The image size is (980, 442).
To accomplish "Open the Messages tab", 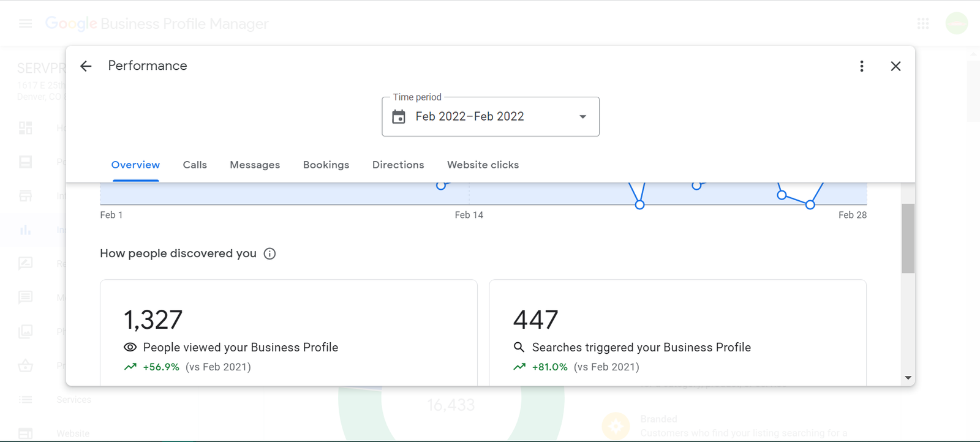I will pos(255,165).
